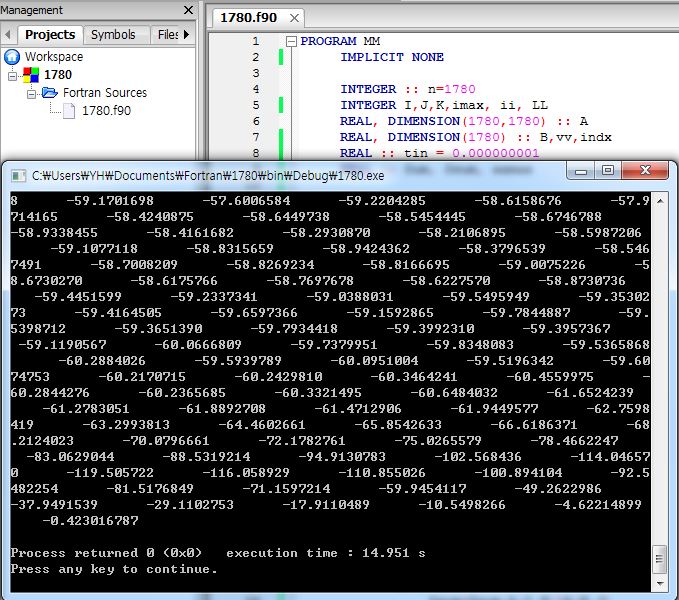The width and height of the screenshot is (679, 600).
Task: Click on IMPLICIT NONE statement
Action: click(x=392, y=57)
